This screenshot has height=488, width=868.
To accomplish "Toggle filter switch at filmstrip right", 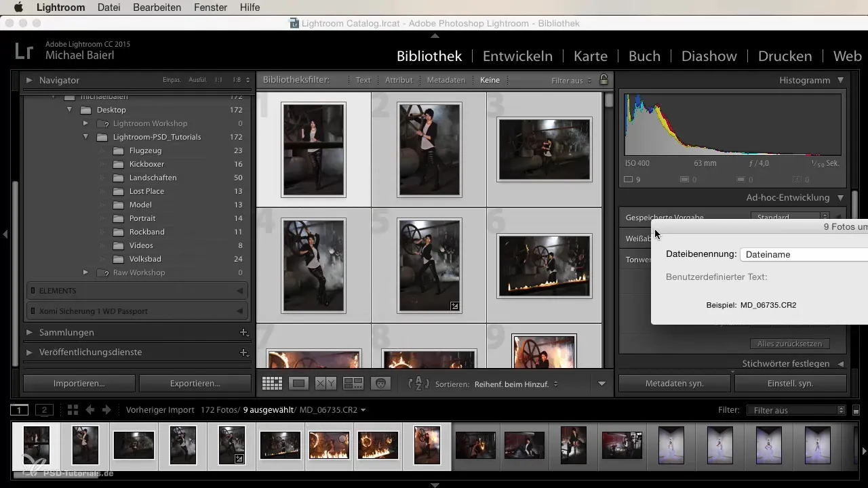I will click(856, 410).
